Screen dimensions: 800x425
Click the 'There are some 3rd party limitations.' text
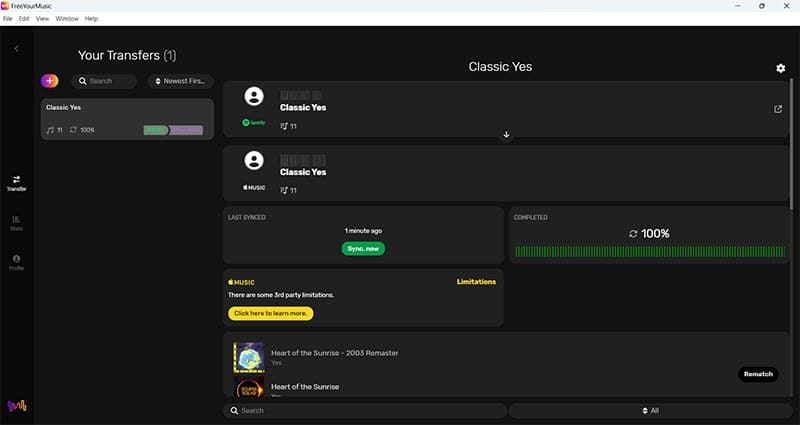tap(281, 295)
